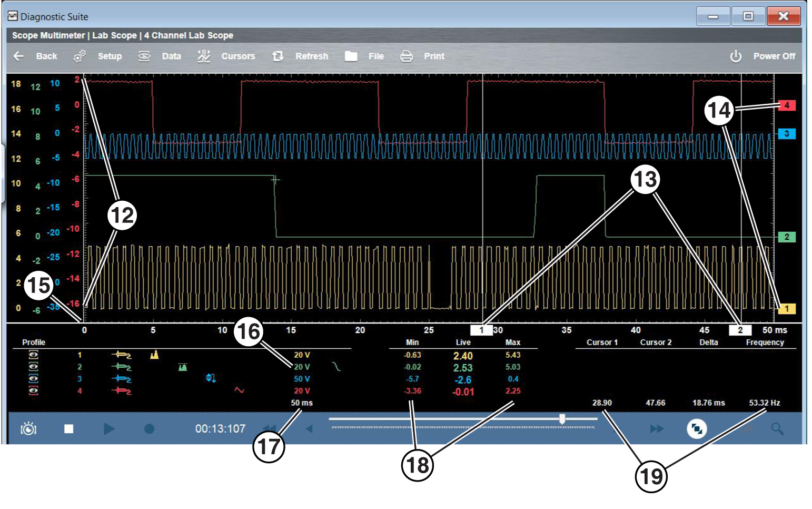This screenshot has width=812, height=509.
Task: Click the magnifier zoom icon
Action: (777, 429)
